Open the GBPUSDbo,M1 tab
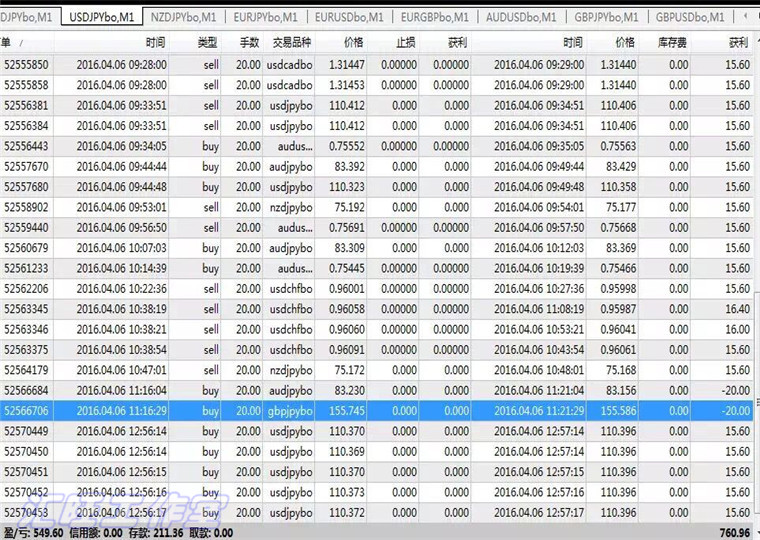Screen dimensions: 760x540 tap(690, 17)
